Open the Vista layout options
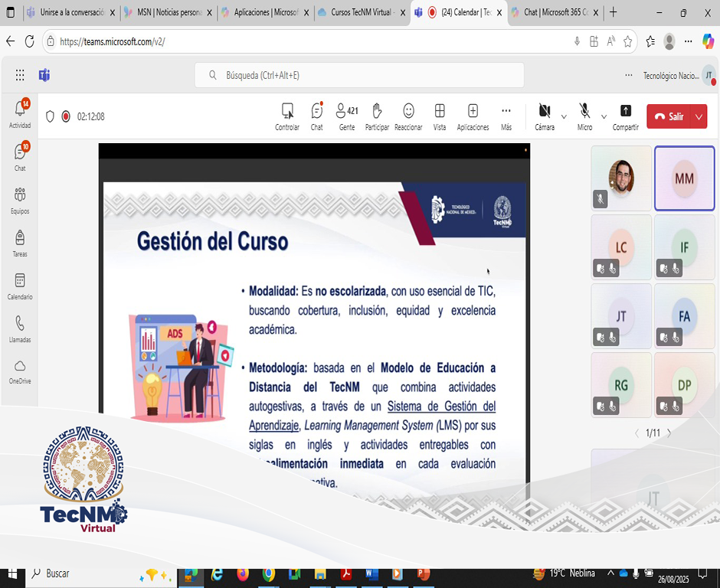Viewport: 720px width, 588px height. click(x=440, y=116)
